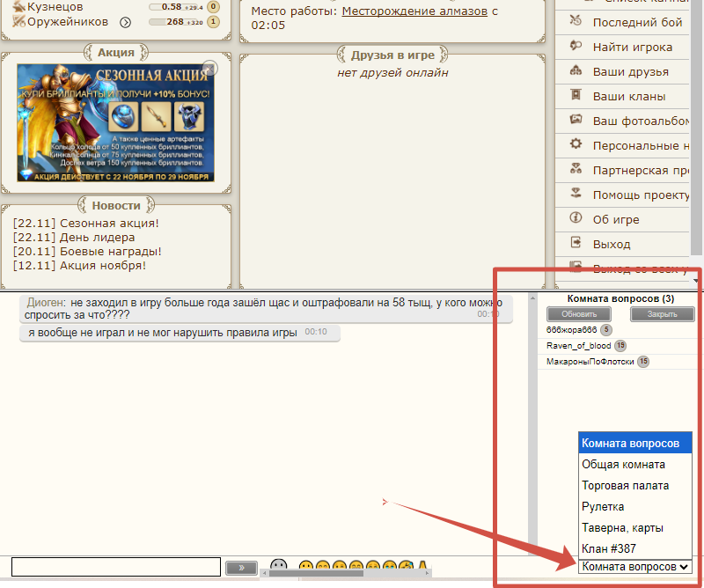
Task: Click the Кузнецов guild hammer icon
Action: (18, 6)
